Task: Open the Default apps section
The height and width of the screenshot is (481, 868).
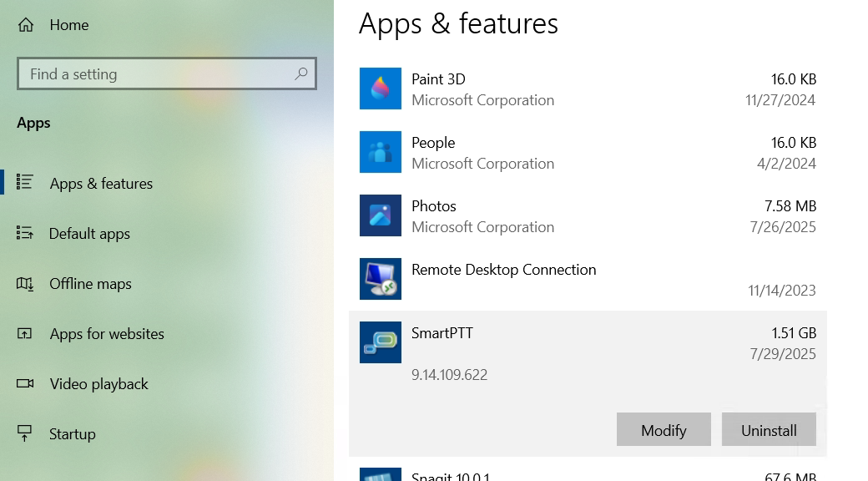Action: 89,234
